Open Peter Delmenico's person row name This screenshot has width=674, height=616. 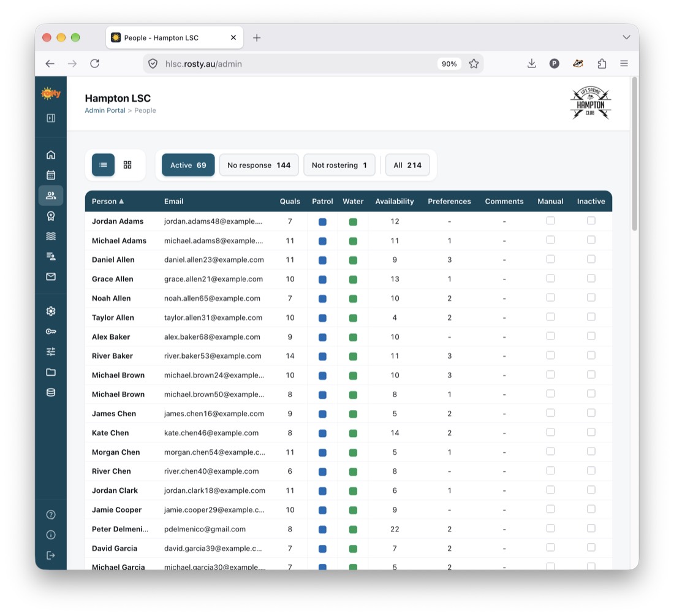pyautogui.click(x=120, y=529)
